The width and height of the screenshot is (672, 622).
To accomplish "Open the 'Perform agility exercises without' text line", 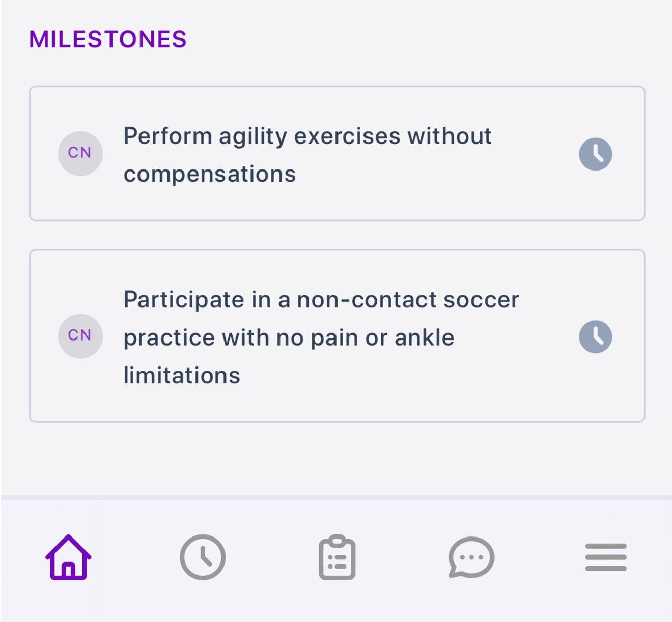I will (307, 136).
